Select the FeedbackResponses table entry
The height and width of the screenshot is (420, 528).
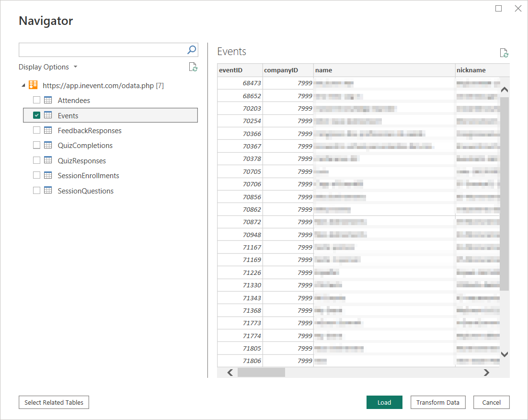tap(90, 131)
